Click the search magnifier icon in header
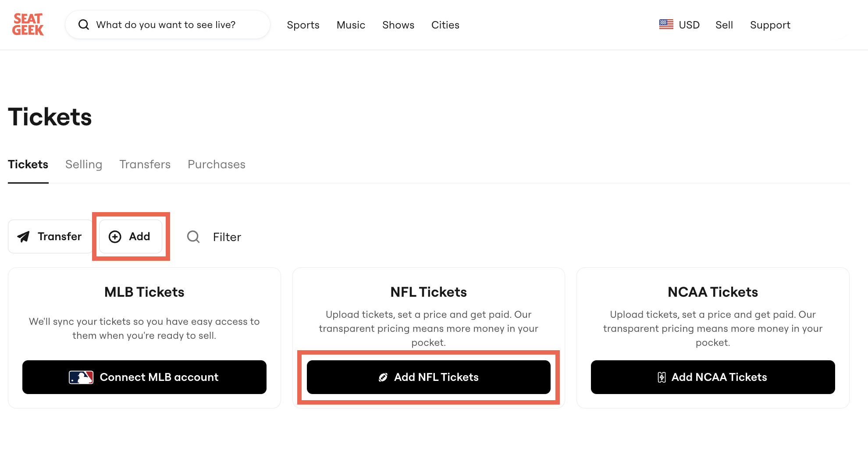Screen dimensions: 868x476 84,25
